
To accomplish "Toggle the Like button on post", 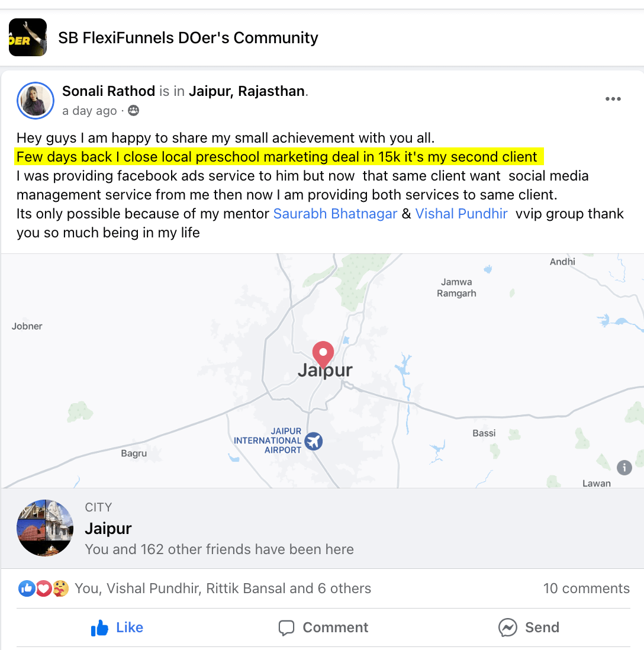I will coord(117,628).
